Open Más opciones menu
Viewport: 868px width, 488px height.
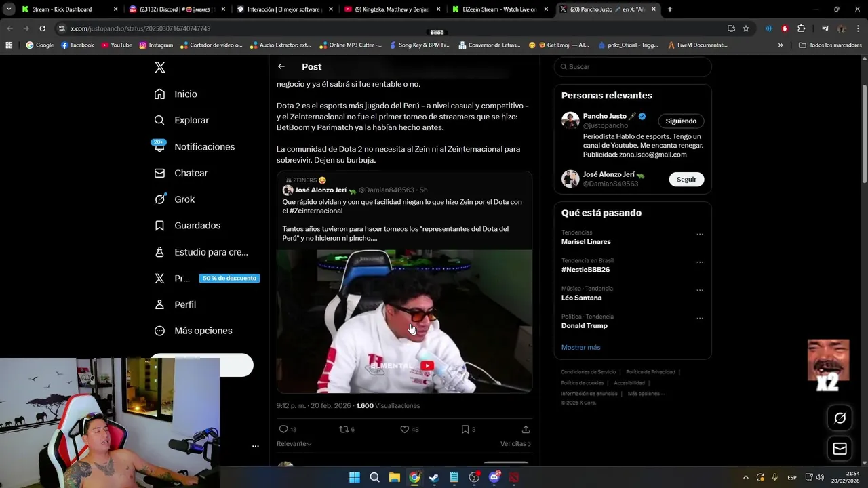pos(193,331)
